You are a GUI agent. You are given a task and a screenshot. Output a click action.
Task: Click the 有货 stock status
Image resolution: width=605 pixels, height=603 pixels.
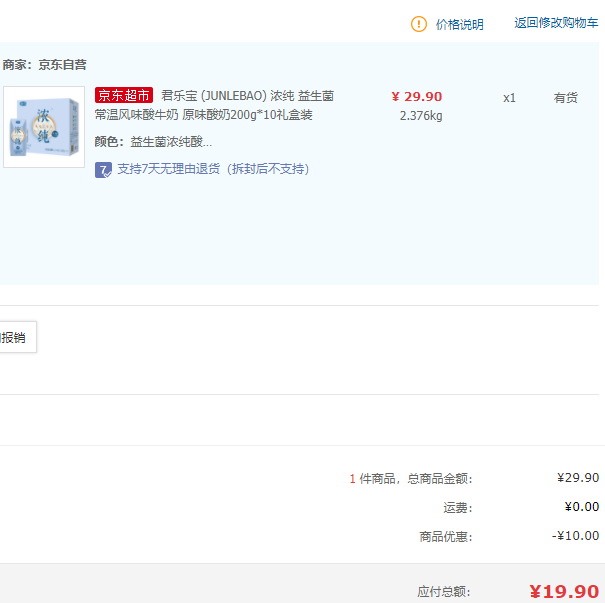click(566, 98)
